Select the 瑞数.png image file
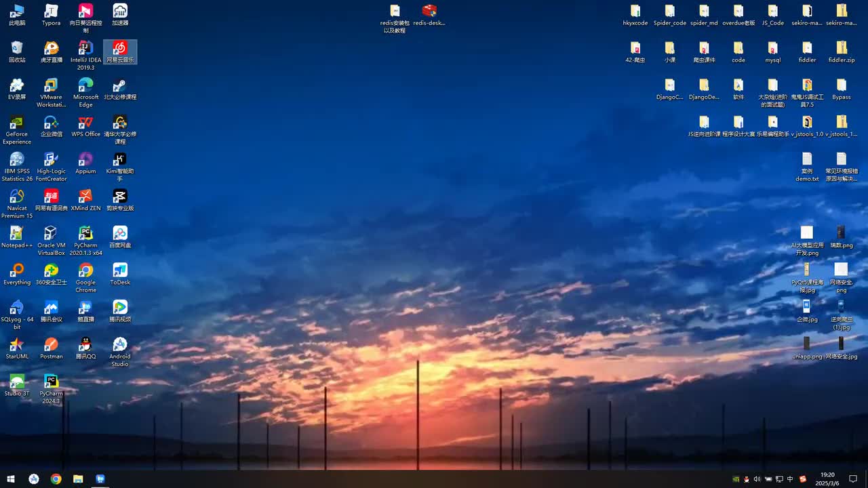 842,237
